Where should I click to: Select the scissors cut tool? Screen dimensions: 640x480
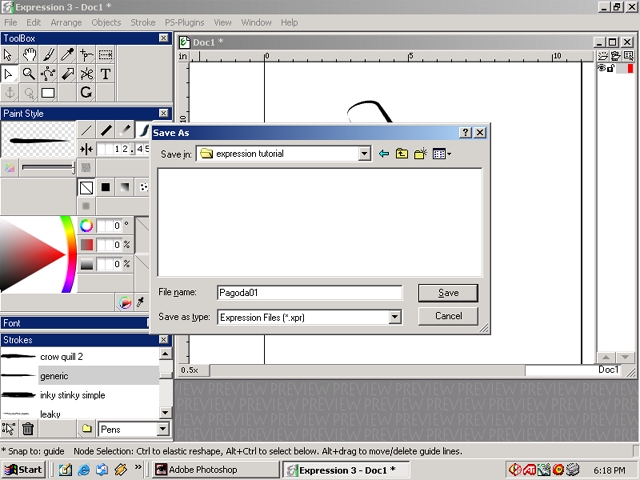click(86, 74)
